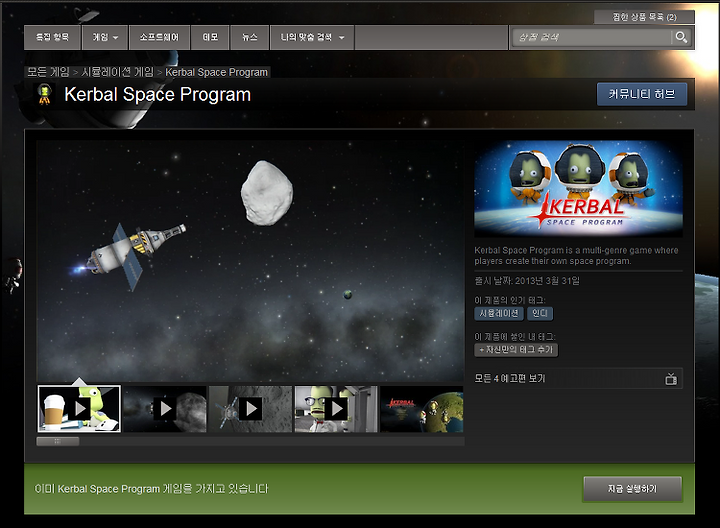Viewport: 720px width, 528px height.
Task: Open the wishlist 찜한 상품 목록 (2) button
Action: (644, 17)
